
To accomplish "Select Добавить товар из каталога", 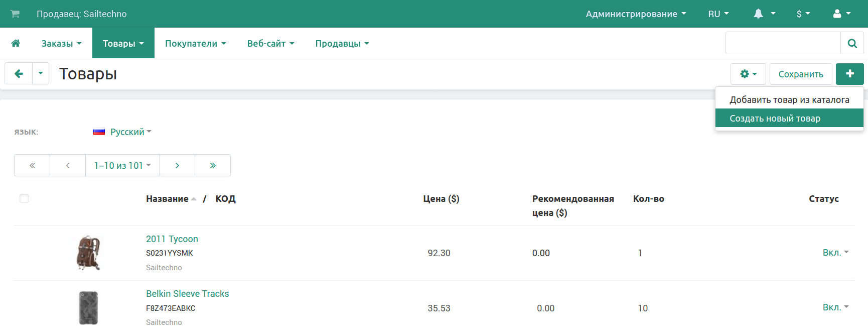I will (x=789, y=100).
